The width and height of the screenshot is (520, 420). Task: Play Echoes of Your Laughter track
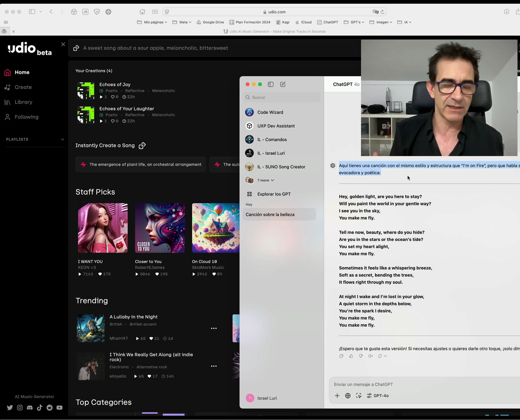pos(101,121)
